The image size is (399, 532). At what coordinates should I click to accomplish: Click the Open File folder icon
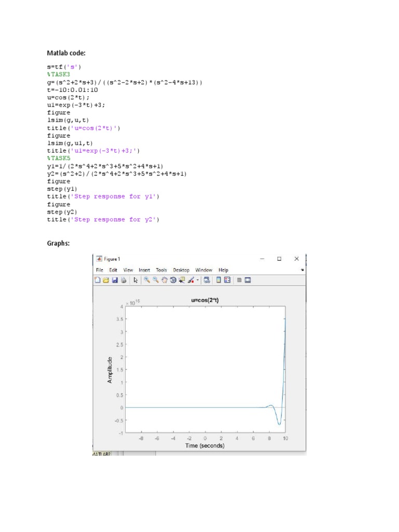[x=106, y=280]
